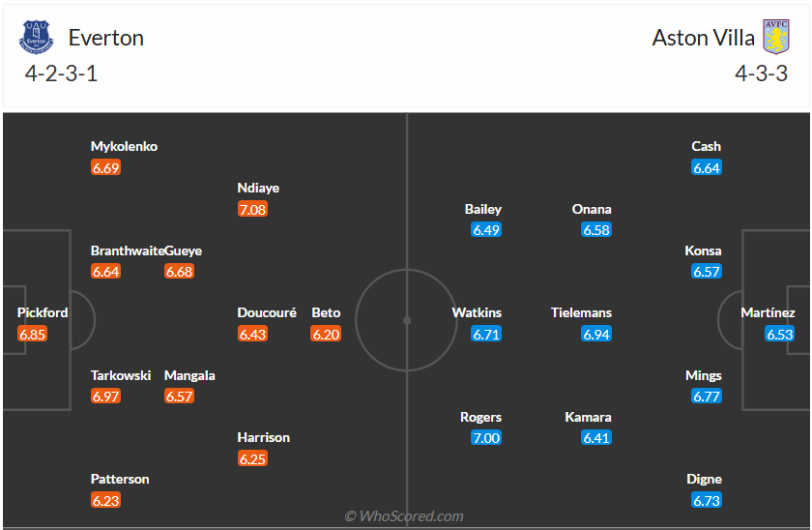
Task: Open Onana's player name
Action: (592, 209)
